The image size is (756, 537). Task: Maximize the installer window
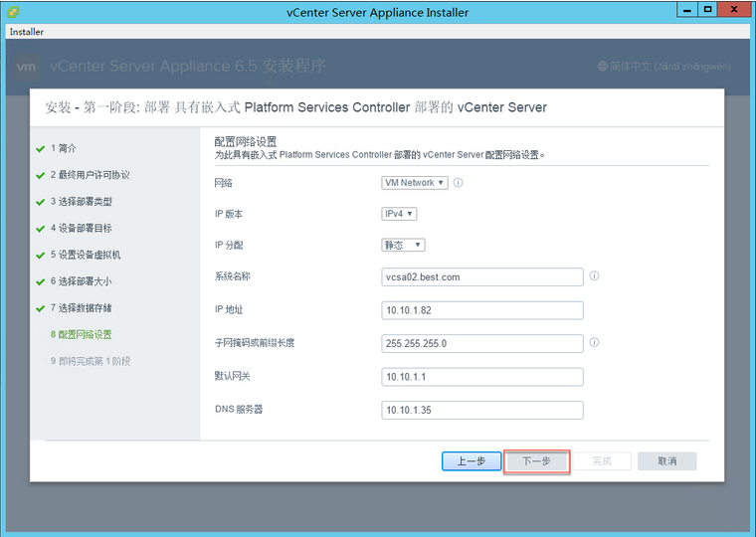click(x=707, y=10)
